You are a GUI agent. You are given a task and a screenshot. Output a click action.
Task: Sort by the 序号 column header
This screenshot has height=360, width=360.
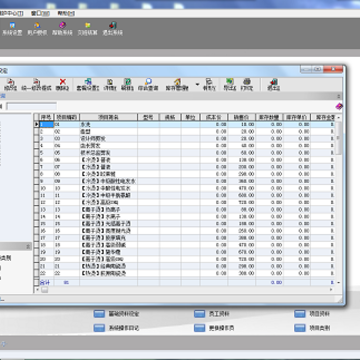coord(47,117)
